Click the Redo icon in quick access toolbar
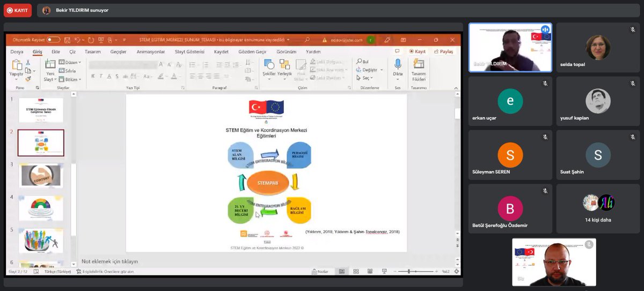Screen dimensions: 644x291 click(x=91, y=40)
